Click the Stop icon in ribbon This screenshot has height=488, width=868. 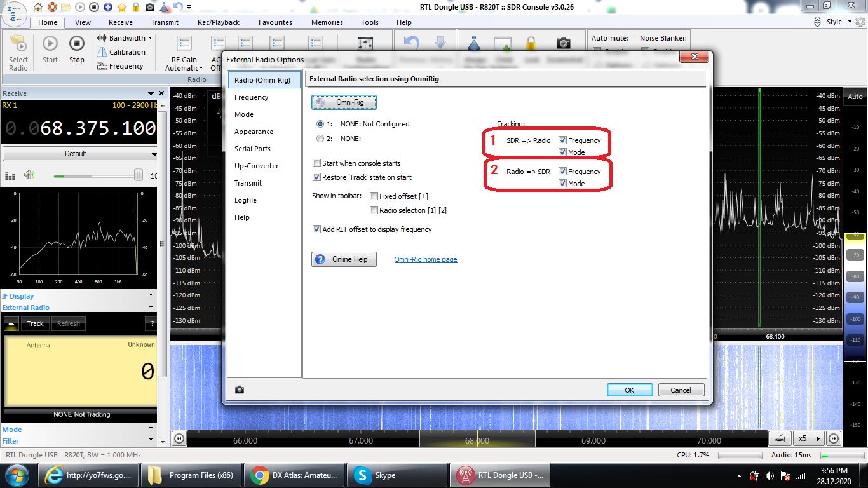click(x=77, y=44)
